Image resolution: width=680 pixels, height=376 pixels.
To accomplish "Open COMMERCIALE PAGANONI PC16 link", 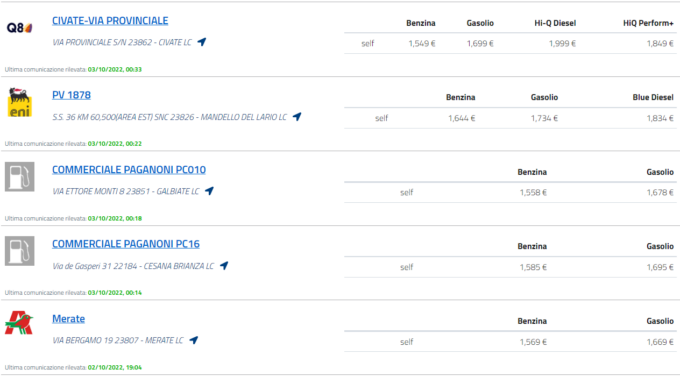I will (x=126, y=244).
